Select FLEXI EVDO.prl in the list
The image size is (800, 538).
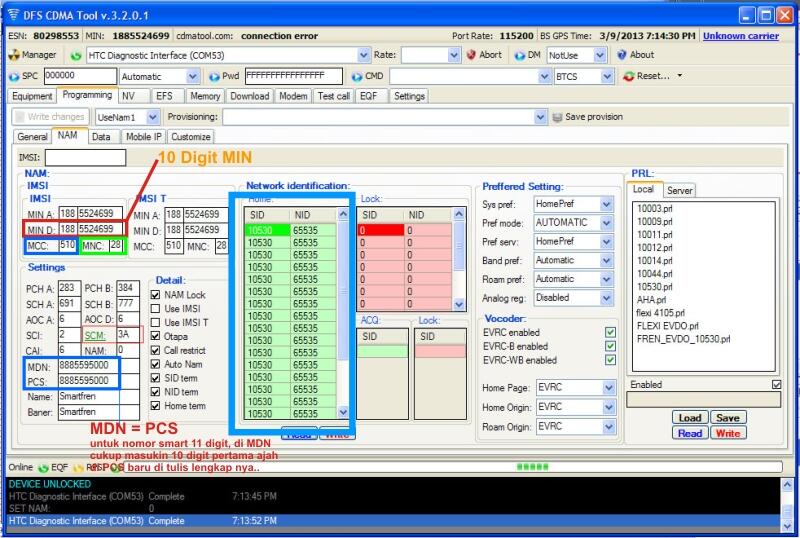pos(667,326)
